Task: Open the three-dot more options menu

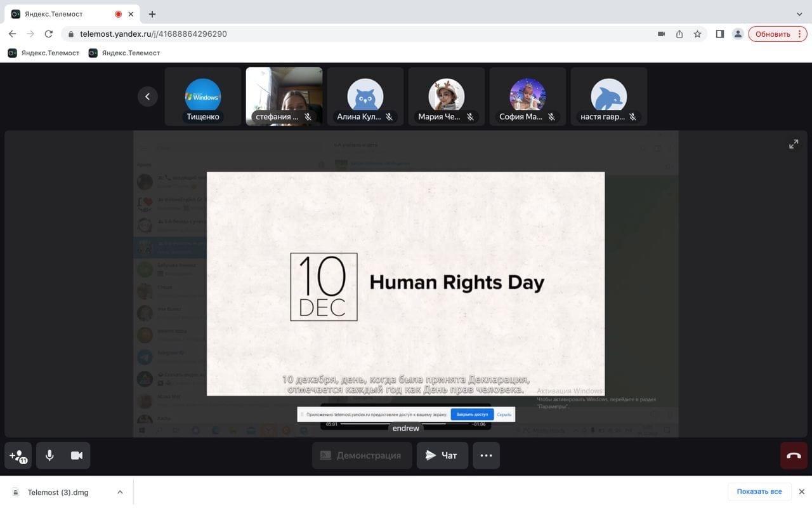Action: (x=486, y=455)
